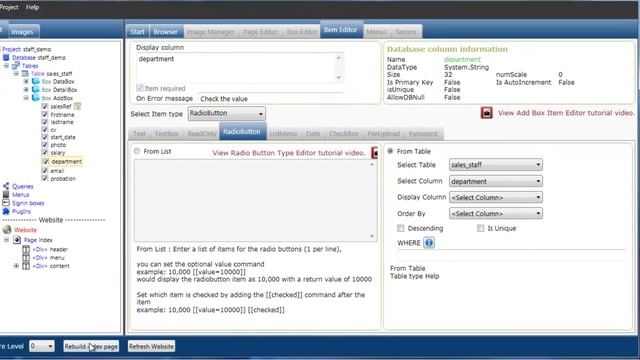Switch to the Start tab
Image resolution: width=640 pixels, height=360 pixels.
point(138,31)
